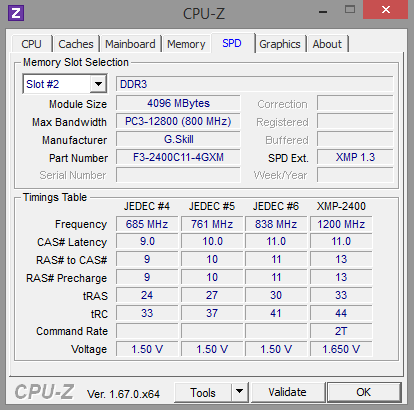The height and width of the screenshot is (410, 414).
Task: Close the CPU-Z window
Action: tap(386, 9)
